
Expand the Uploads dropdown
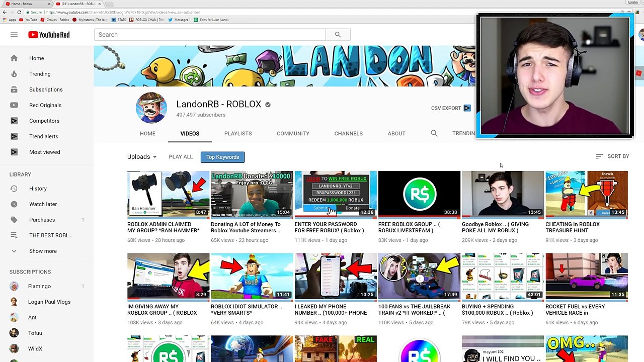pyautogui.click(x=142, y=157)
